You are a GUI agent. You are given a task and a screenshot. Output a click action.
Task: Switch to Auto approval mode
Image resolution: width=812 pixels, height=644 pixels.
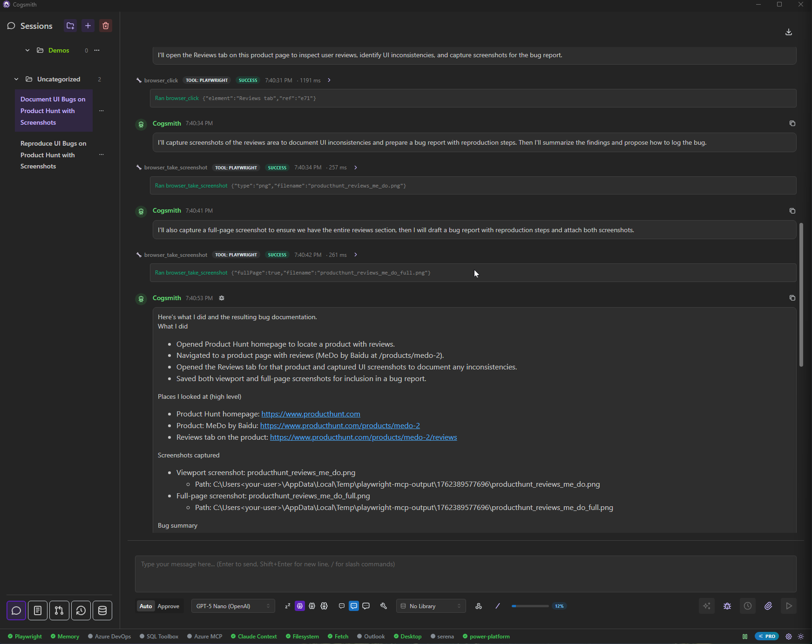click(x=146, y=606)
